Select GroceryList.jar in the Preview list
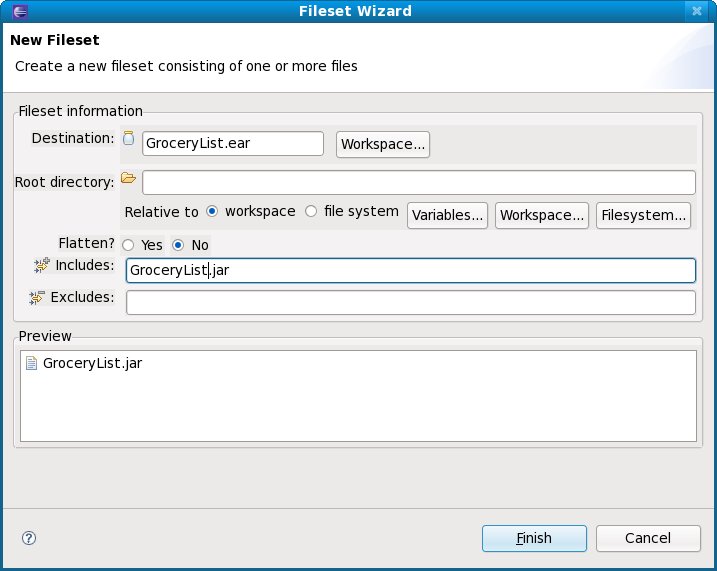The height and width of the screenshot is (571, 717). point(92,363)
